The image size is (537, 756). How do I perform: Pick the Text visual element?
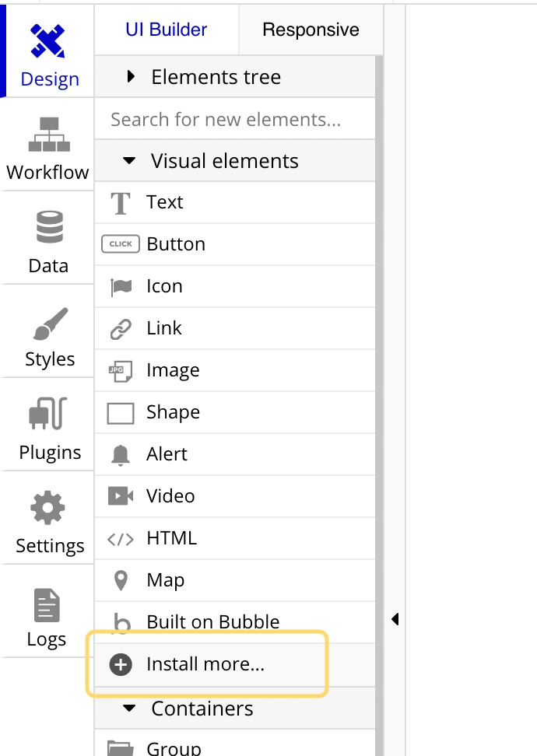(x=235, y=202)
